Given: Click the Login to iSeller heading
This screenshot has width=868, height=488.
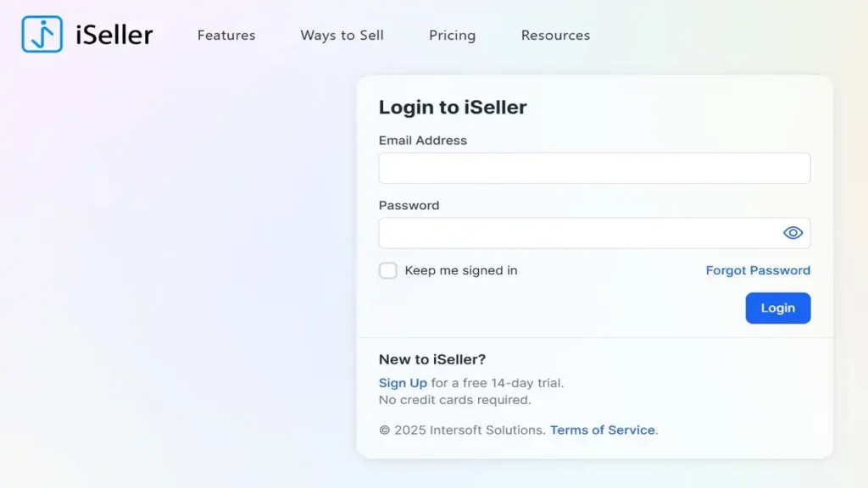Looking at the screenshot, I should (453, 108).
